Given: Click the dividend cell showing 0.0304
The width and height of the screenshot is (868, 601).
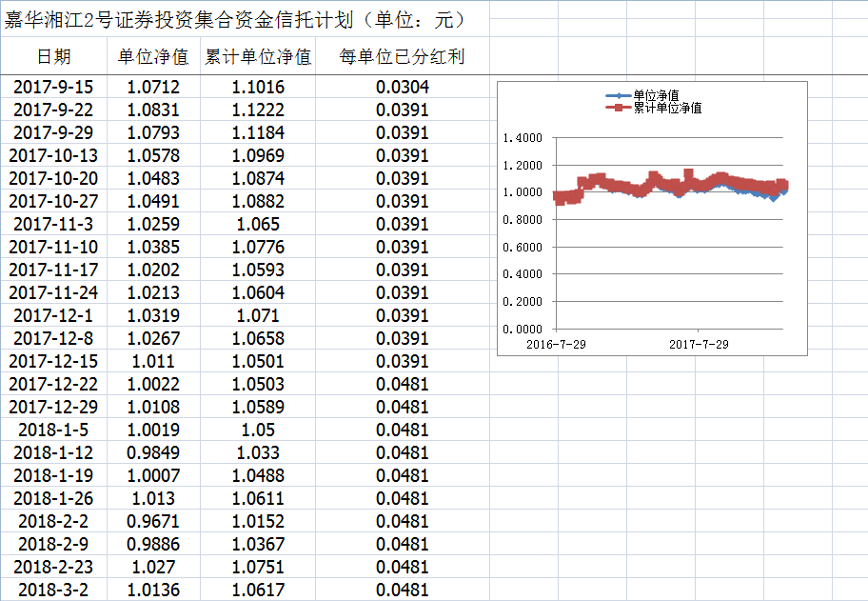Looking at the screenshot, I should [x=402, y=88].
